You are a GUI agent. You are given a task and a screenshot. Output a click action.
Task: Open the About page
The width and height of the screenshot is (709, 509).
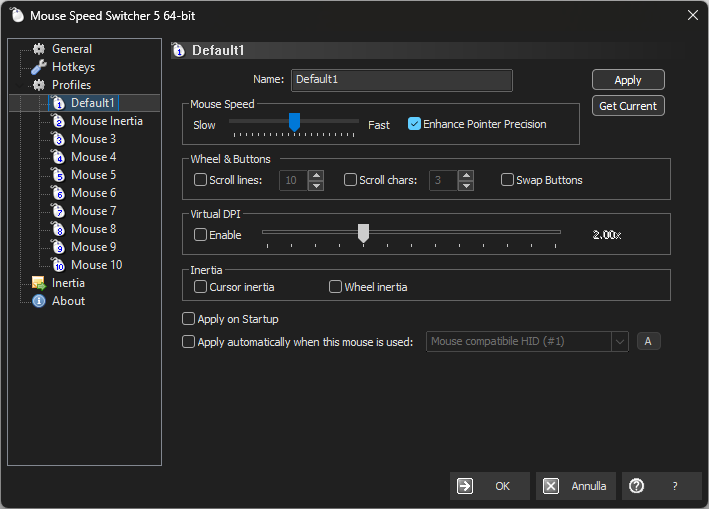tap(68, 301)
